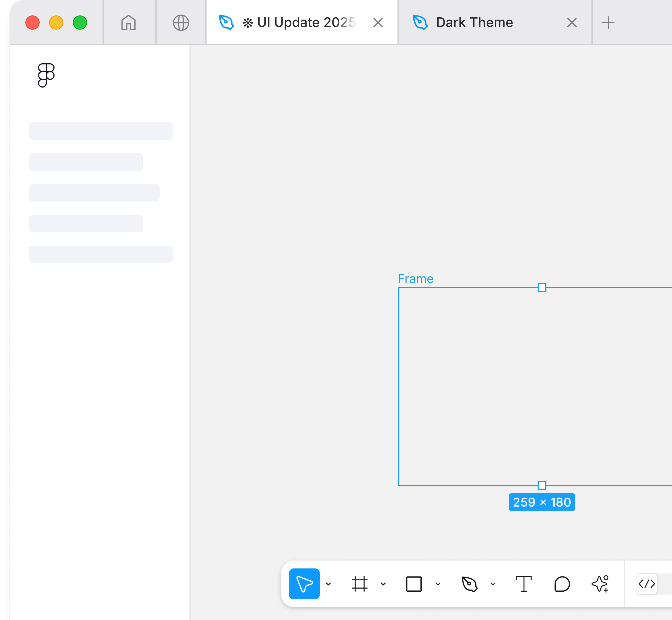The height and width of the screenshot is (620, 672).
Task: Switch to the UI Update 2025 tab
Action: [x=299, y=23]
